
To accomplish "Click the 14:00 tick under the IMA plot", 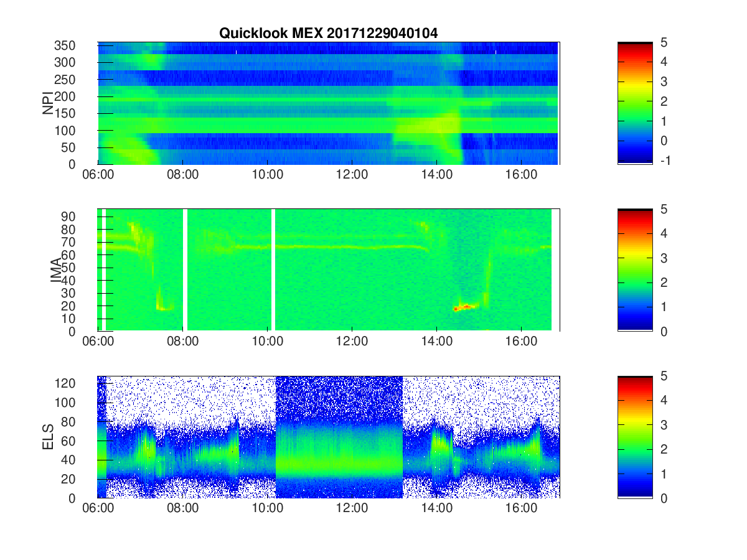I will point(437,342).
